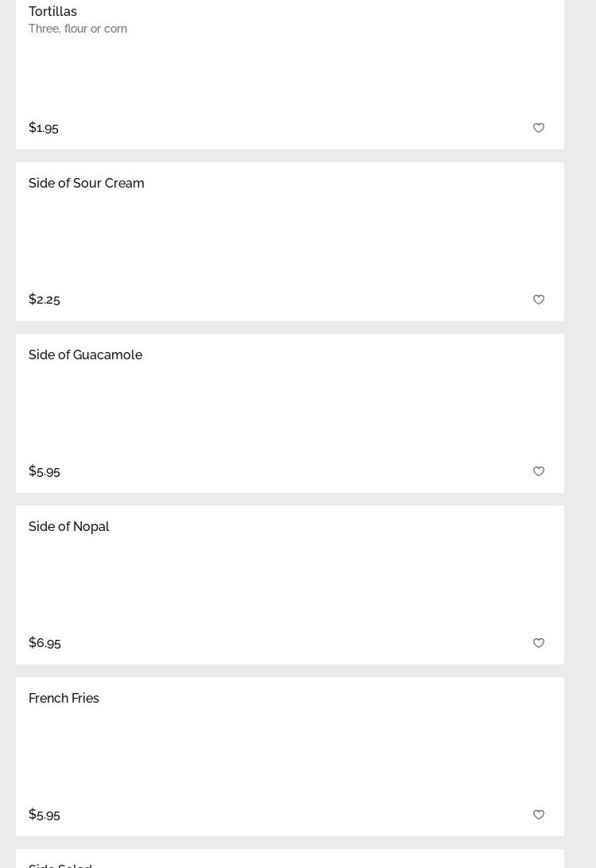Open the Tortillas menu item title

(52, 11)
